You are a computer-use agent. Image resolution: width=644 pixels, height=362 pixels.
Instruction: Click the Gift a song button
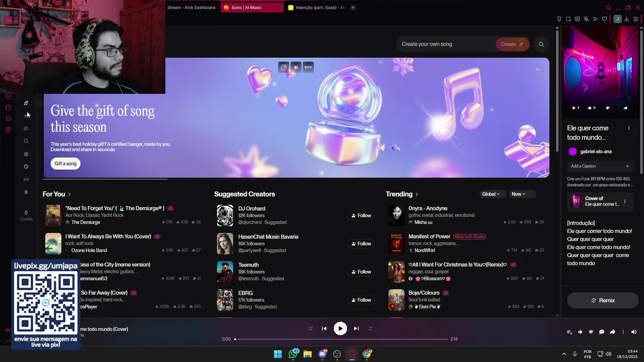65,163
